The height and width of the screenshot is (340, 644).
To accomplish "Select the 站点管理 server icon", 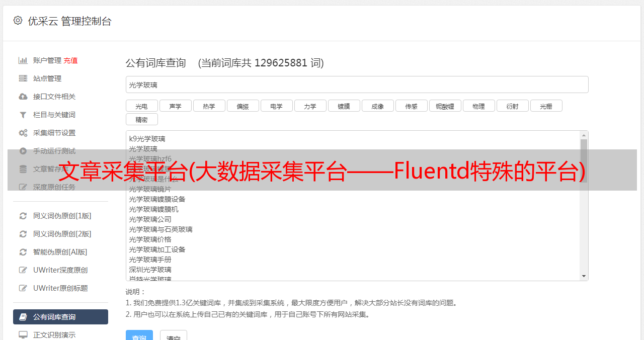I will point(23,78).
